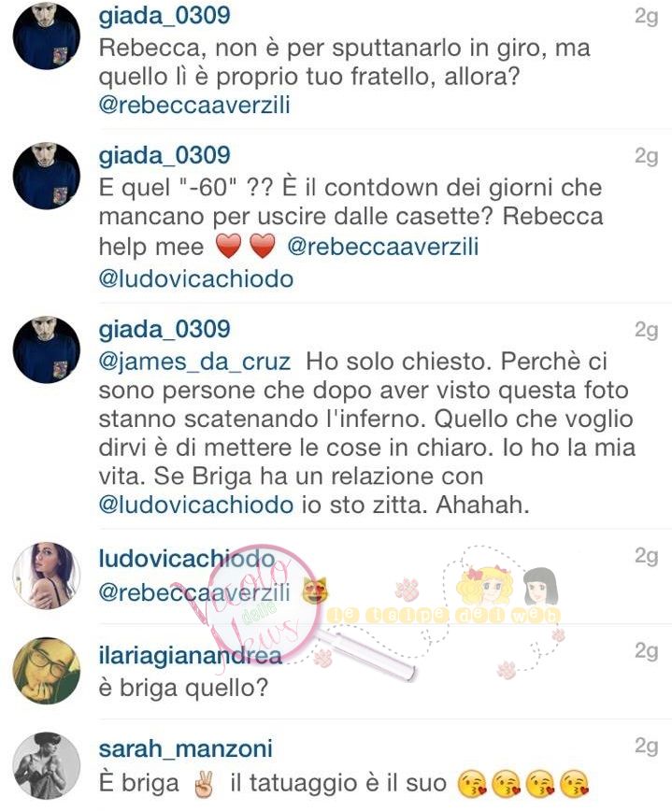The image size is (672, 811).
Task: Open giada_0309 avatar on third comment
Action: pos(47,349)
